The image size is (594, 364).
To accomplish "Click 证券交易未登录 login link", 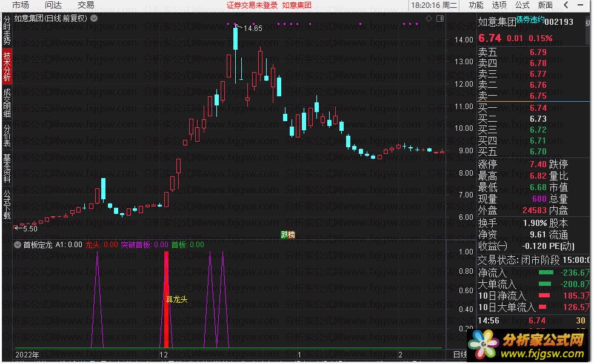I will [252, 5].
